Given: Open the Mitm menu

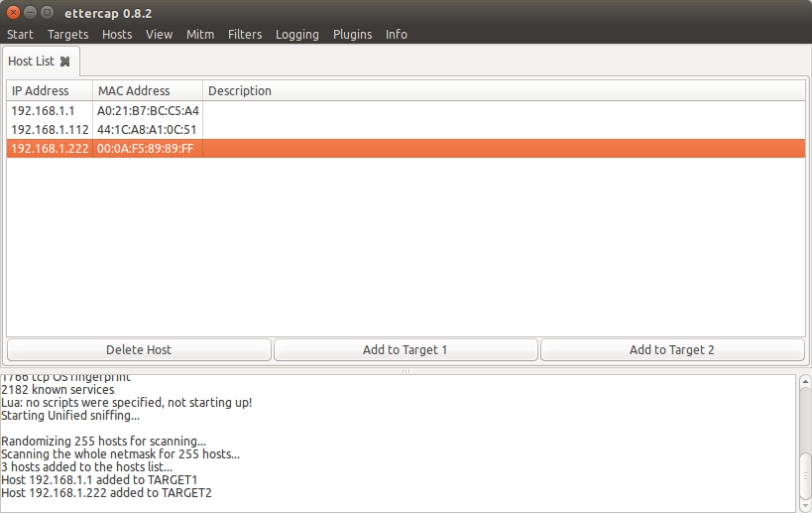Looking at the screenshot, I should coord(200,34).
